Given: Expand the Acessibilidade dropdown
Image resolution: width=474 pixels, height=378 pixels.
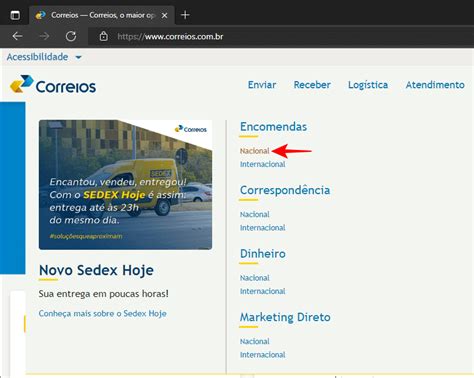Looking at the screenshot, I should coord(44,57).
